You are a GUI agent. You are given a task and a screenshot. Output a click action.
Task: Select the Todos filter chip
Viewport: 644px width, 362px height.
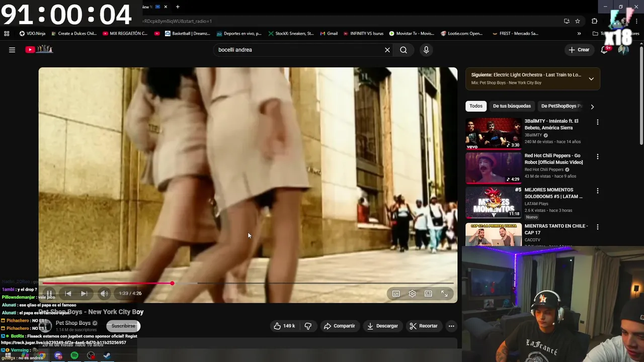[476, 106]
